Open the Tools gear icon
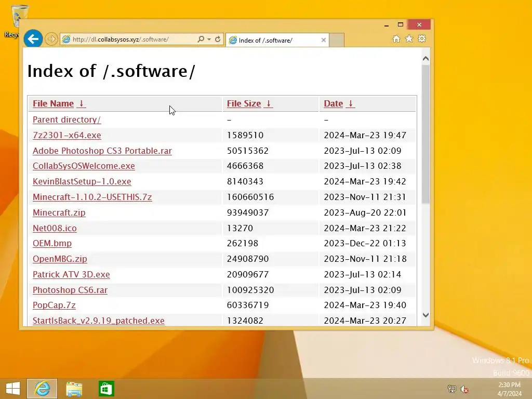This screenshot has width=532, height=399. [x=422, y=38]
